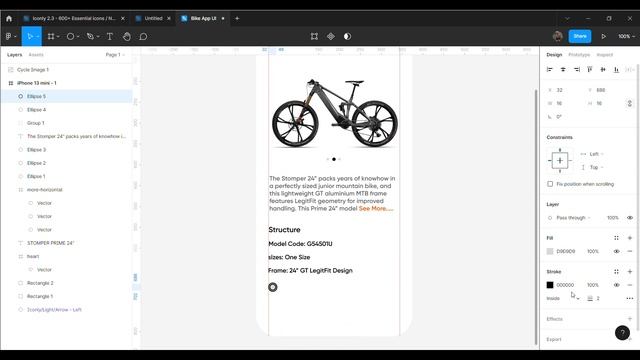The image size is (640, 360).
Task: Open the Pass through blend mode dropdown
Action: (570, 218)
